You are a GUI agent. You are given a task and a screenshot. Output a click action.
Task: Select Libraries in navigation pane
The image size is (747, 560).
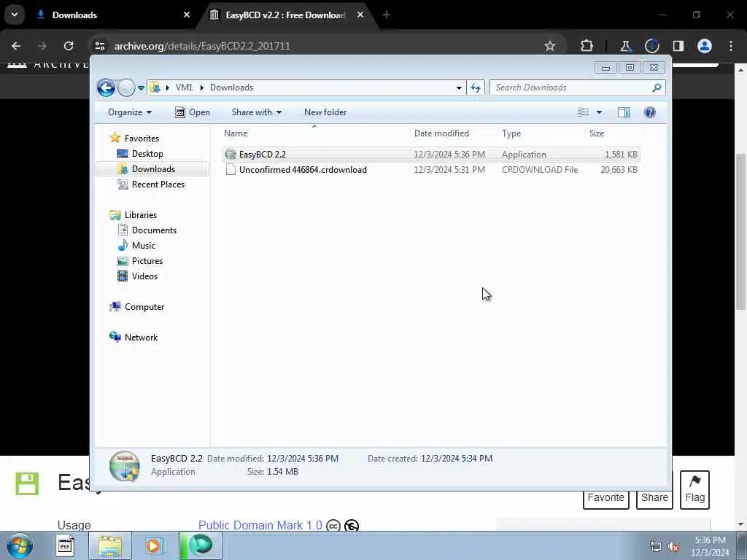click(133, 215)
